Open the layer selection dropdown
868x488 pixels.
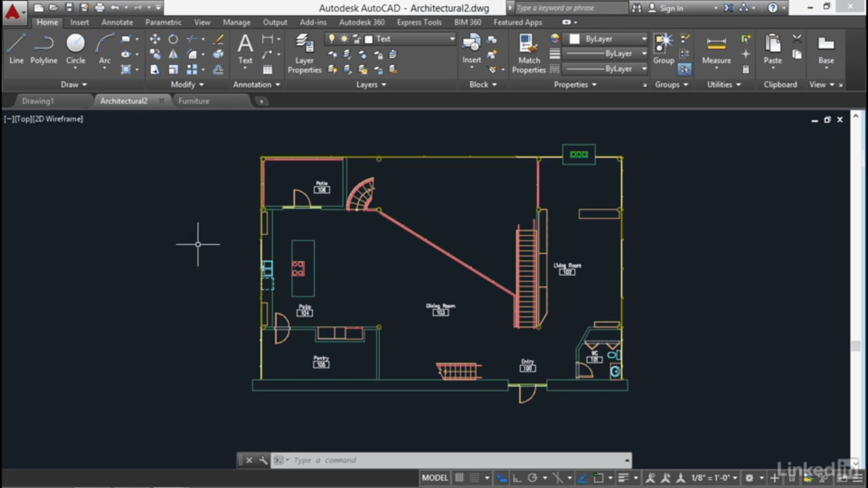pyautogui.click(x=452, y=38)
